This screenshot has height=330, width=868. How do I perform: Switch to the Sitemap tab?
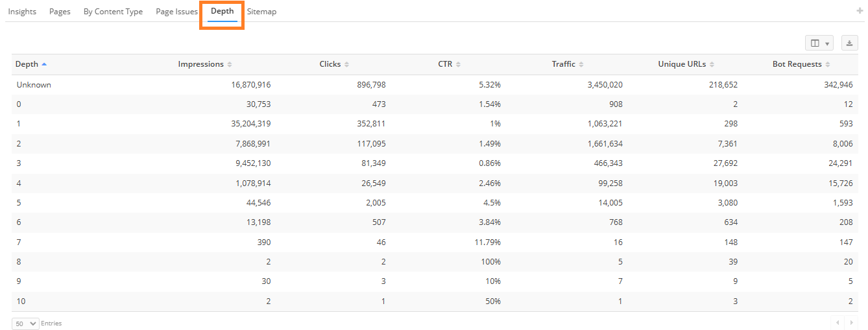point(261,12)
